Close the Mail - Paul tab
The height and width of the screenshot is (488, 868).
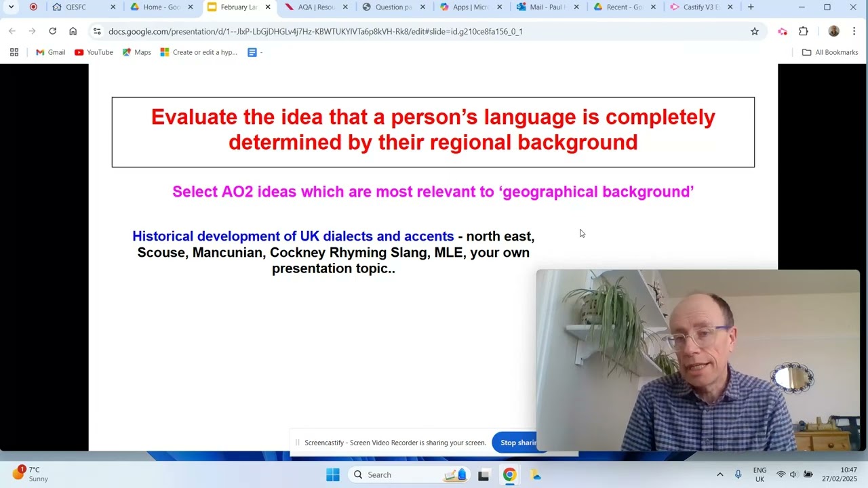point(577,7)
